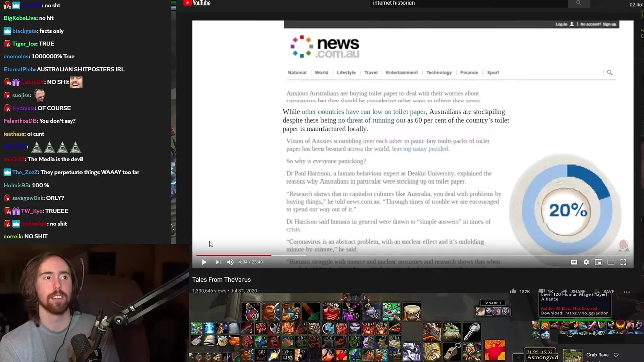Click the Lifestyle tab in the news page

coord(346,72)
